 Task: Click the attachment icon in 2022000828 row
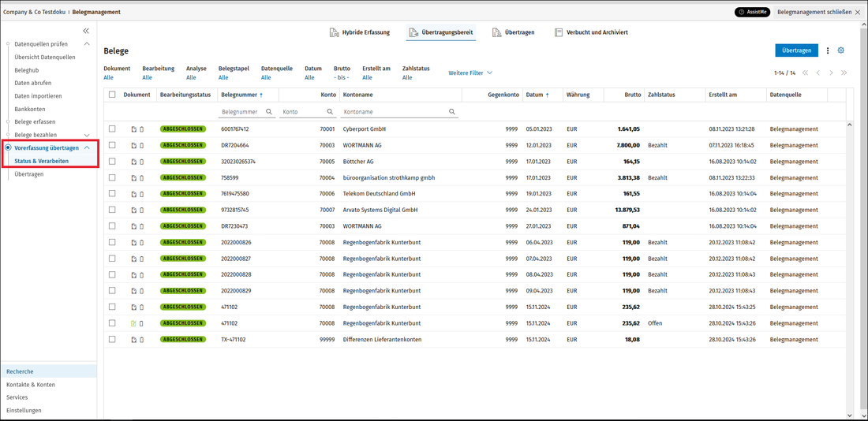141,275
